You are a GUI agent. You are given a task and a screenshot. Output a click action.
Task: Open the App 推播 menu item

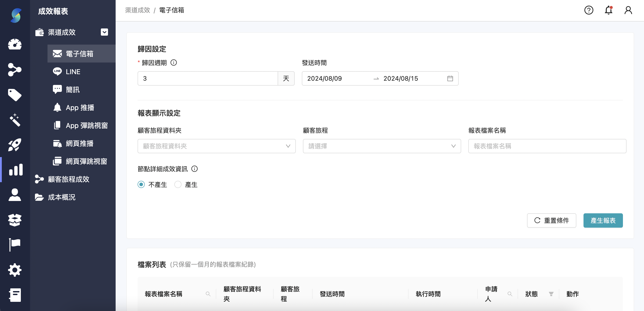click(x=80, y=108)
